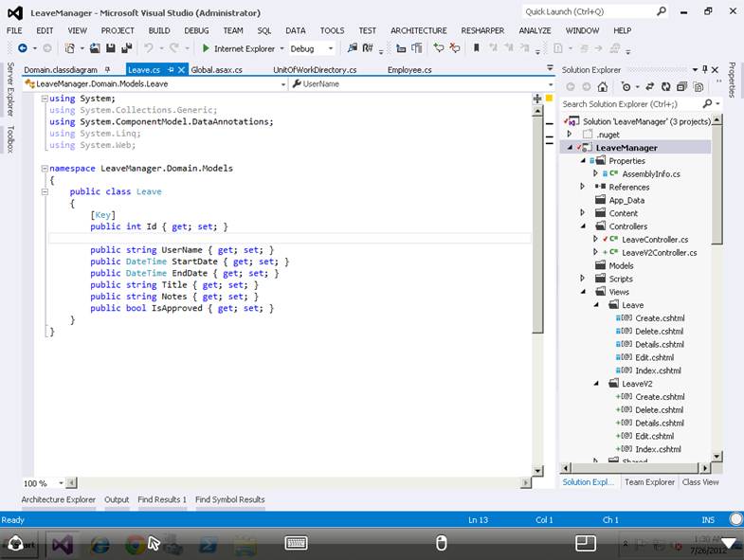The height and width of the screenshot is (560, 744).
Task: Click the on-screen keyboard icon
Action: coord(296,543)
